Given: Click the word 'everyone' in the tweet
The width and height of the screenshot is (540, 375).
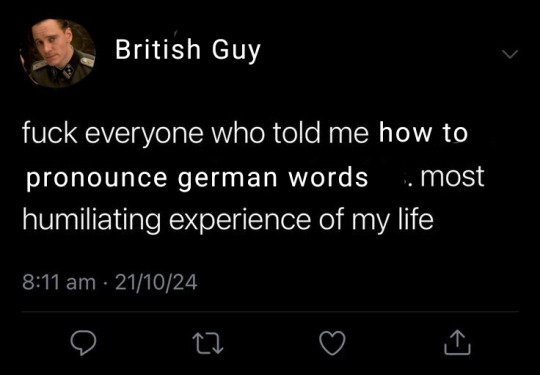Looking at the screenshot, I should point(144,136).
